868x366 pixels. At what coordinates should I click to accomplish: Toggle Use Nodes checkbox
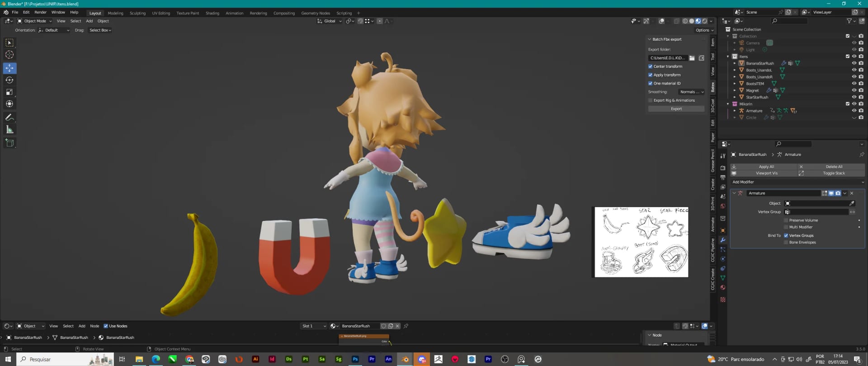coord(106,326)
